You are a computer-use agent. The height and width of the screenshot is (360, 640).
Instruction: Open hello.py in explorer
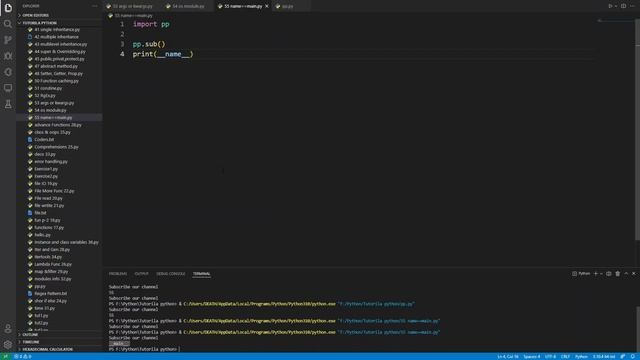59,235
